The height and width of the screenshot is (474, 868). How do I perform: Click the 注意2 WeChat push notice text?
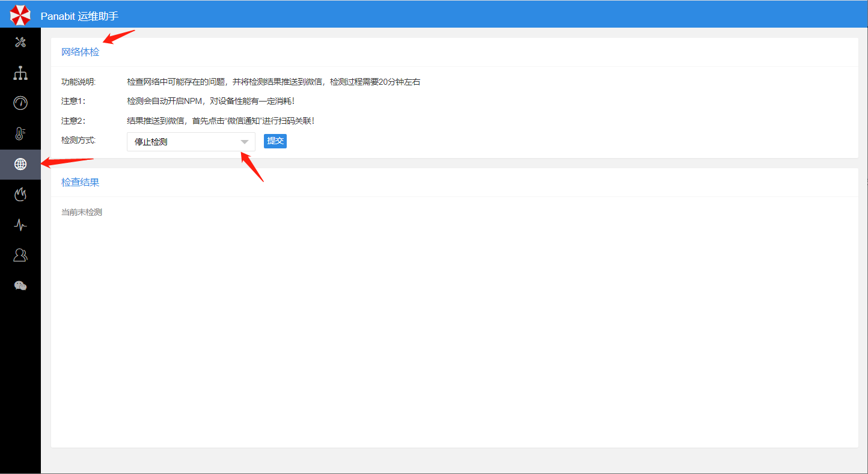[221, 121]
